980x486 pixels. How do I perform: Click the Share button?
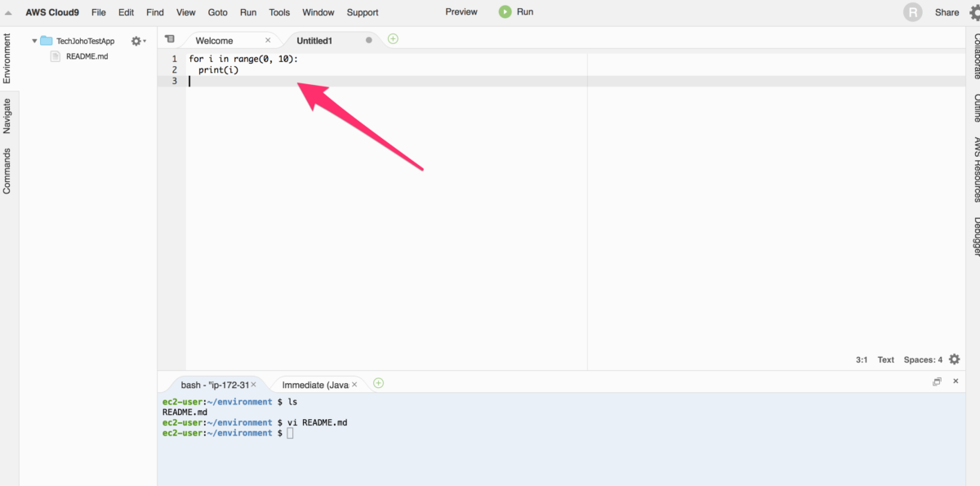pyautogui.click(x=947, y=12)
